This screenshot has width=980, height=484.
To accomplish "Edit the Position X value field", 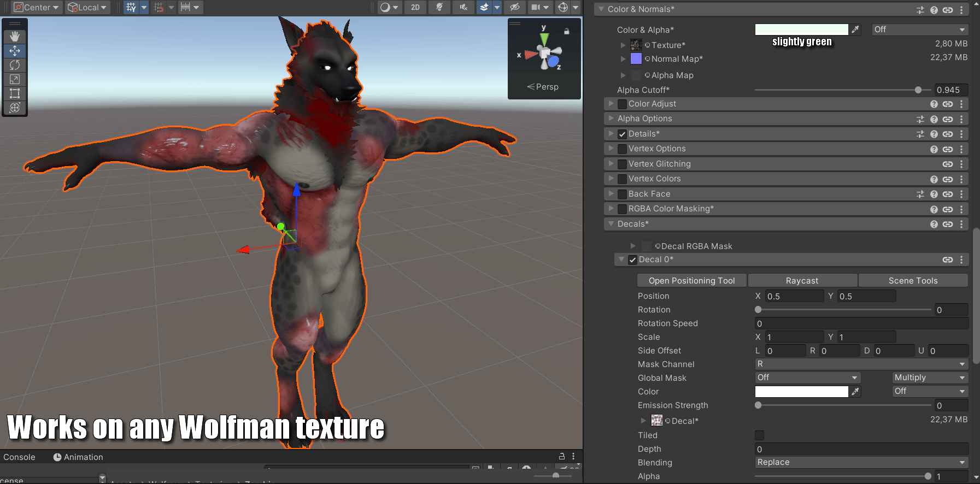I will [x=794, y=296].
